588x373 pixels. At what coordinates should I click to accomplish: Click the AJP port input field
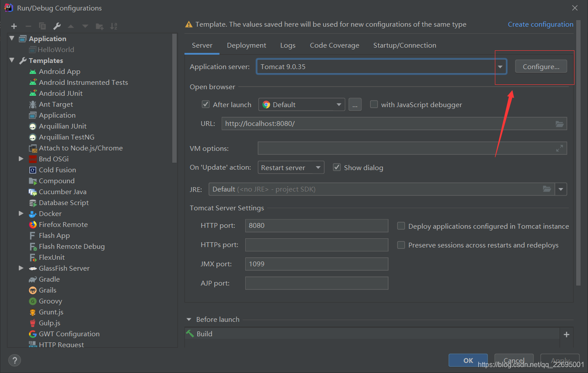pyautogui.click(x=317, y=283)
